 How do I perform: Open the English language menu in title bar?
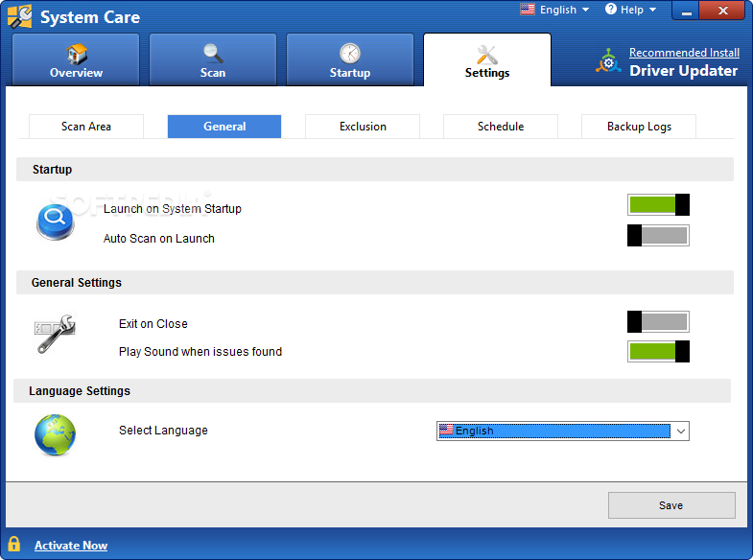pyautogui.click(x=554, y=10)
